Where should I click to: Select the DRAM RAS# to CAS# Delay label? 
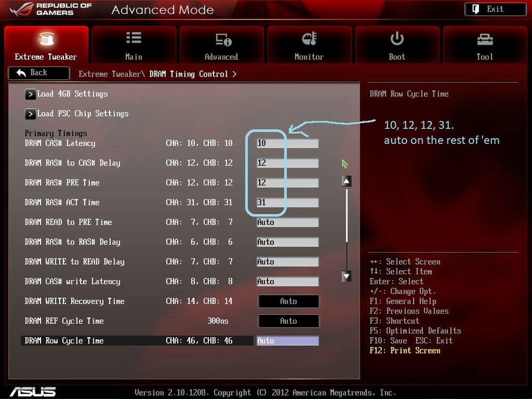[x=72, y=163]
